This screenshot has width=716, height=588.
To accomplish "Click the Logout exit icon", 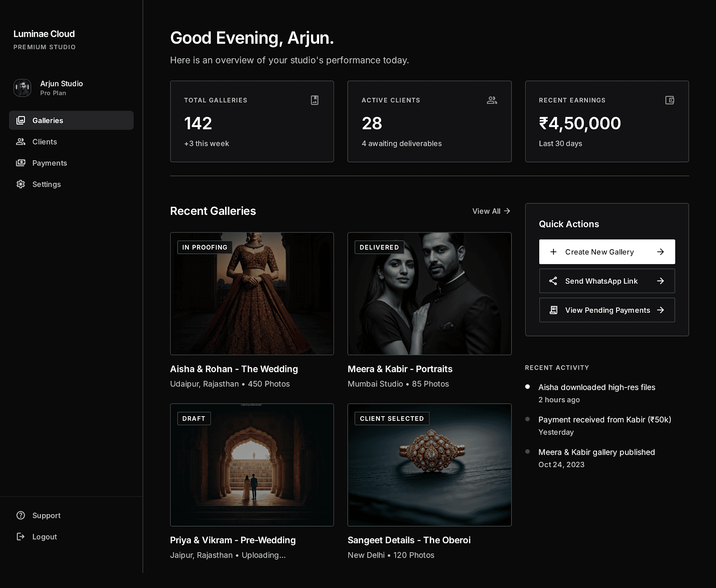I will click(x=21, y=537).
